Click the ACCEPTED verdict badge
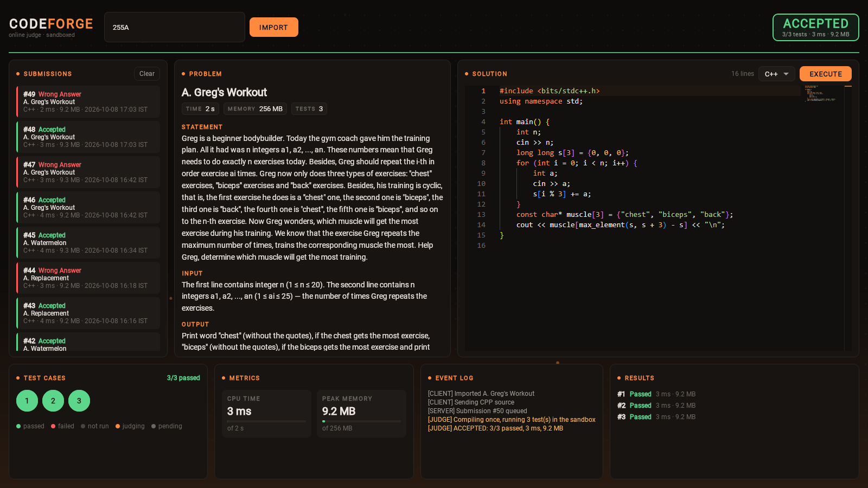This screenshot has width=868, height=488. pos(815,27)
